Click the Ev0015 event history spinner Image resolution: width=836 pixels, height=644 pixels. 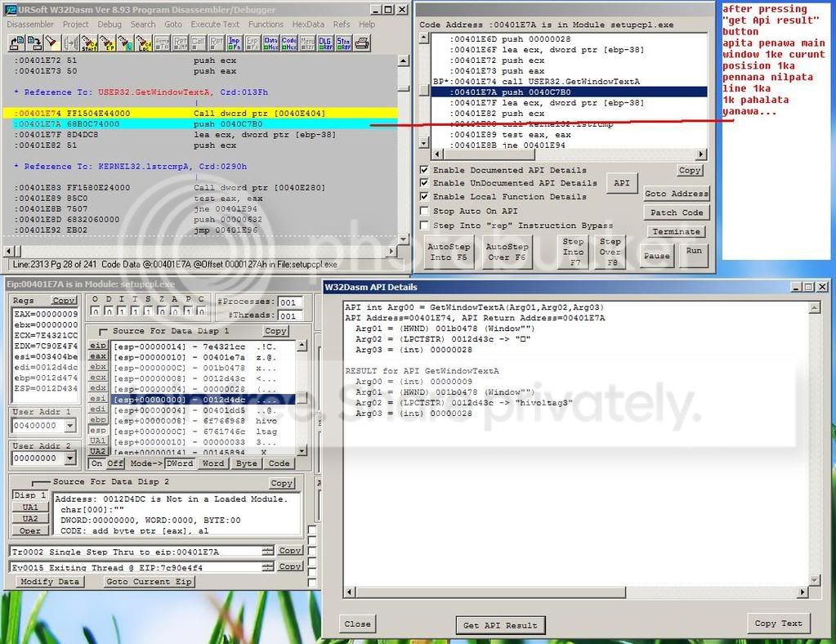pos(268,566)
